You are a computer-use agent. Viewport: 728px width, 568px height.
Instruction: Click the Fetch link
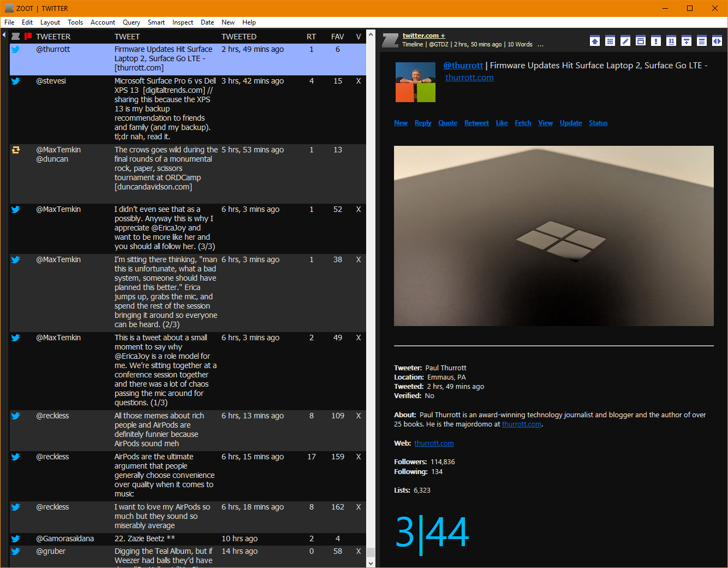coord(523,123)
